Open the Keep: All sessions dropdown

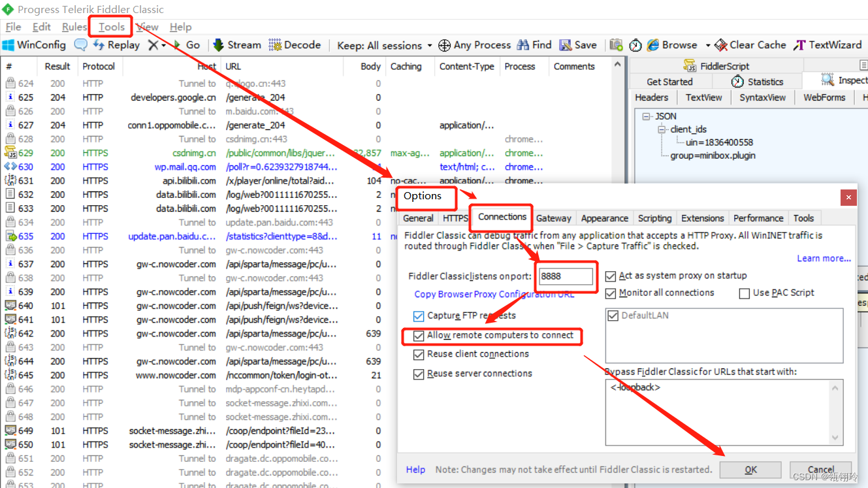(385, 45)
